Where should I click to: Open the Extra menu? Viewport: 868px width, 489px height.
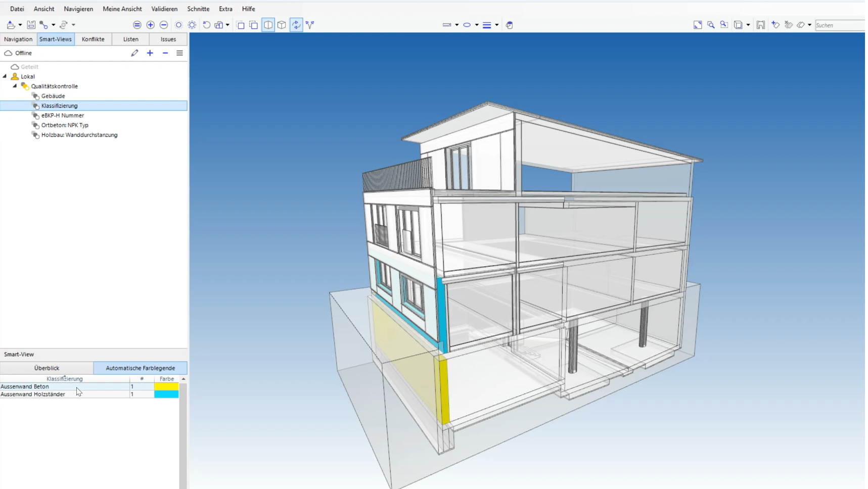[x=225, y=9]
